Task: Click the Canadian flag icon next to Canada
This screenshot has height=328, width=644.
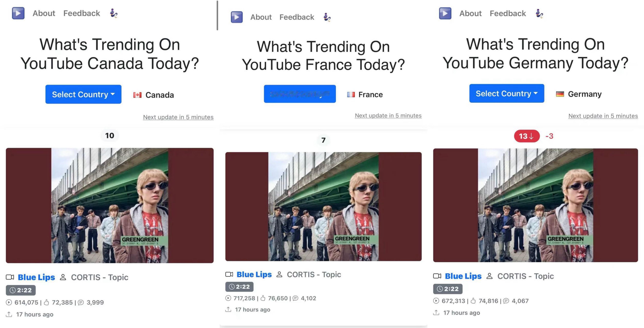Action: (137, 95)
